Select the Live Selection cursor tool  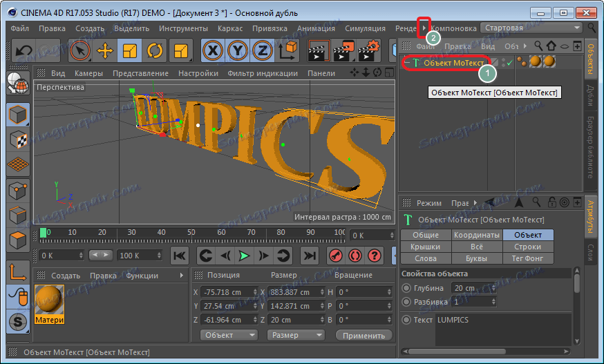click(x=81, y=50)
